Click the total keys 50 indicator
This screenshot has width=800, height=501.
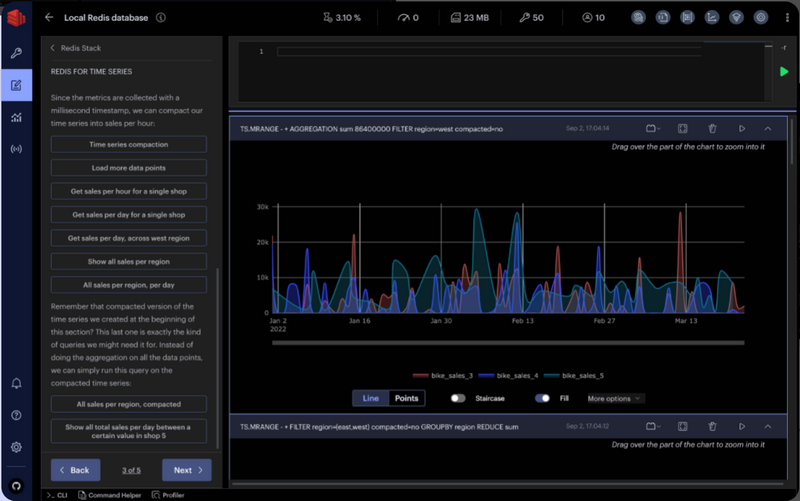(x=531, y=18)
